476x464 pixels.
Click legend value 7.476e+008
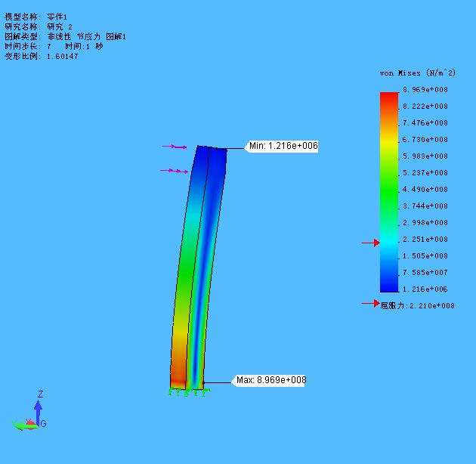425,123
